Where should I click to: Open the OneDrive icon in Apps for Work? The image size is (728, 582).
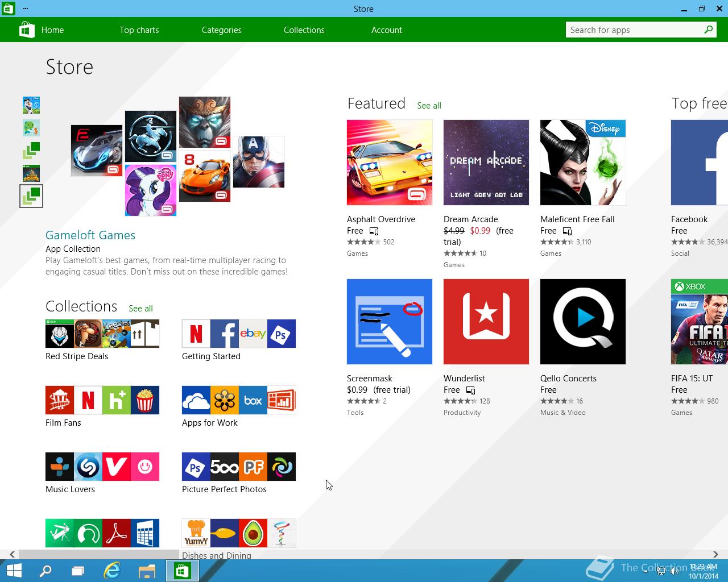coord(196,400)
